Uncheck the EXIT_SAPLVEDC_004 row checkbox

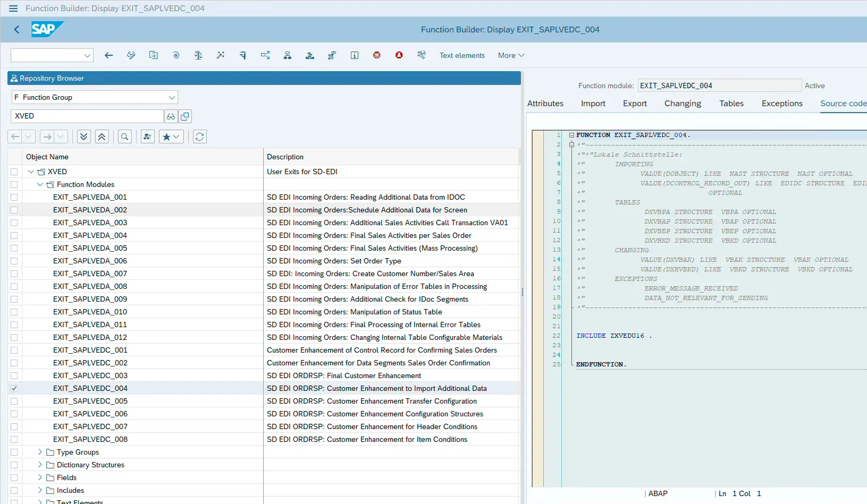point(14,388)
